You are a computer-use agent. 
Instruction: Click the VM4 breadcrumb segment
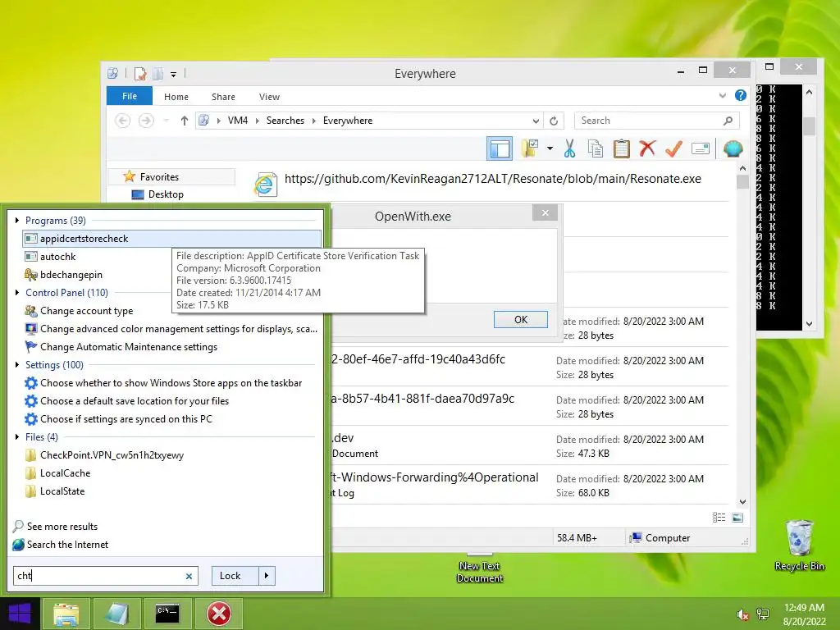pyautogui.click(x=238, y=121)
